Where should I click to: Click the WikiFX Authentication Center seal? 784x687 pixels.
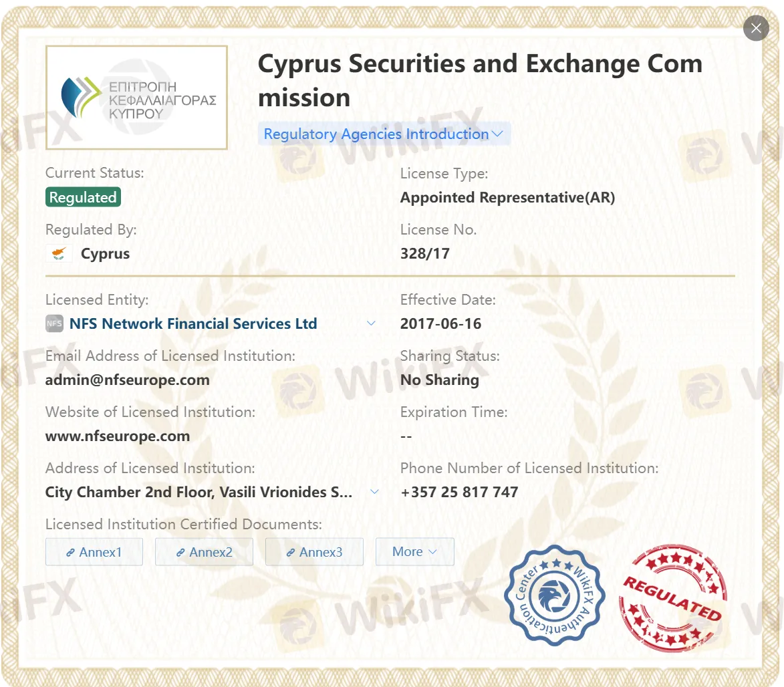pyautogui.click(x=555, y=595)
